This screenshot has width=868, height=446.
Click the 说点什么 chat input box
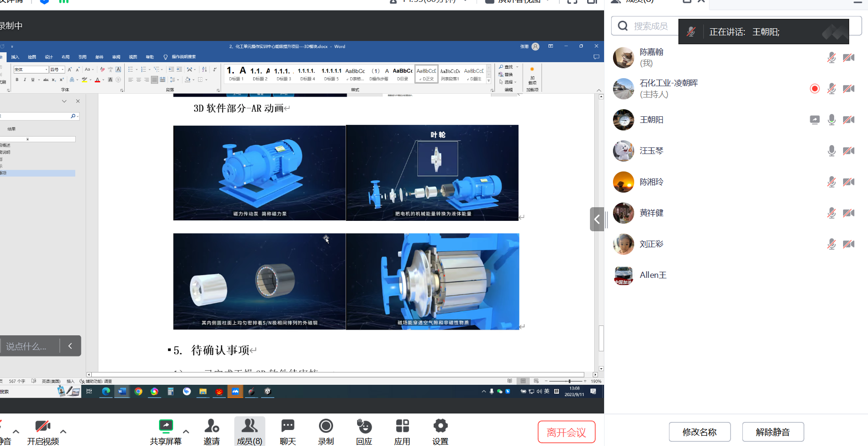point(29,346)
